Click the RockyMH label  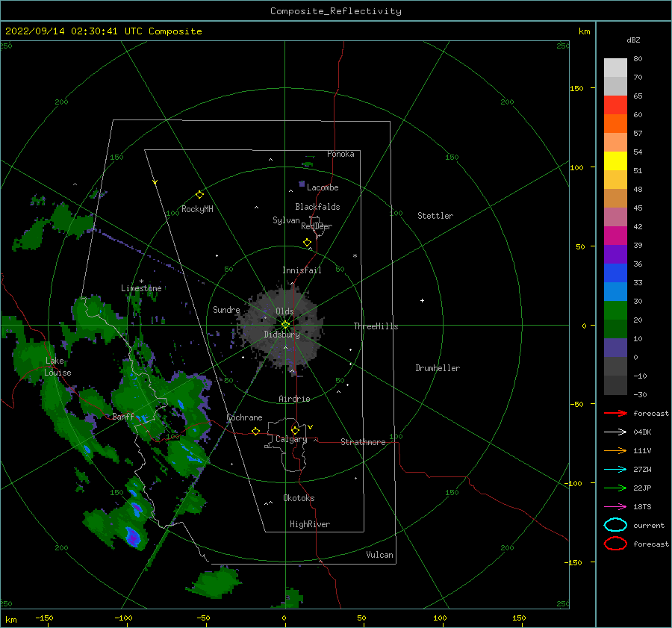[x=197, y=209]
